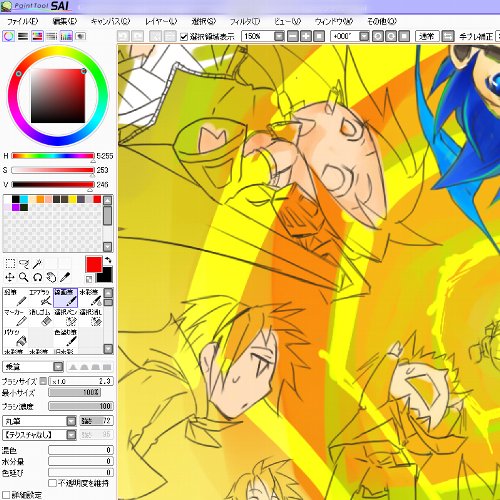Image resolution: width=500 pixels, height=500 pixels.
Task: Select the eyedropper color picker tool
Action: click(x=65, y=277)
